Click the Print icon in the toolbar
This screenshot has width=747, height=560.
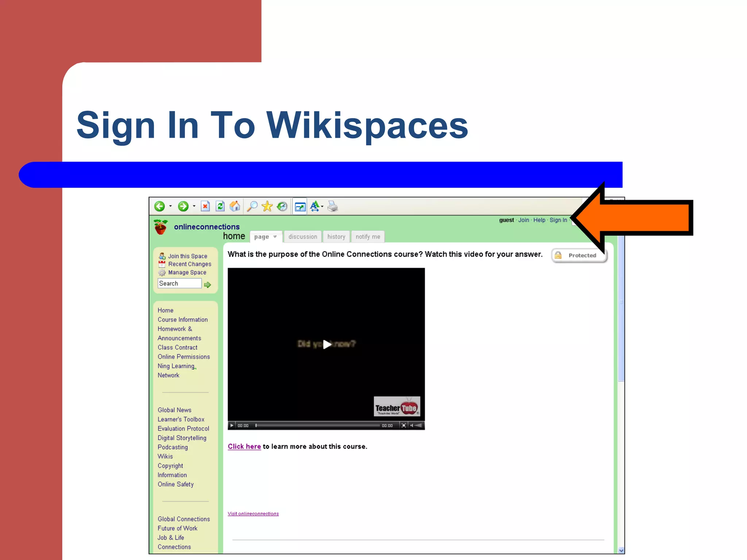tap(333, 207)
